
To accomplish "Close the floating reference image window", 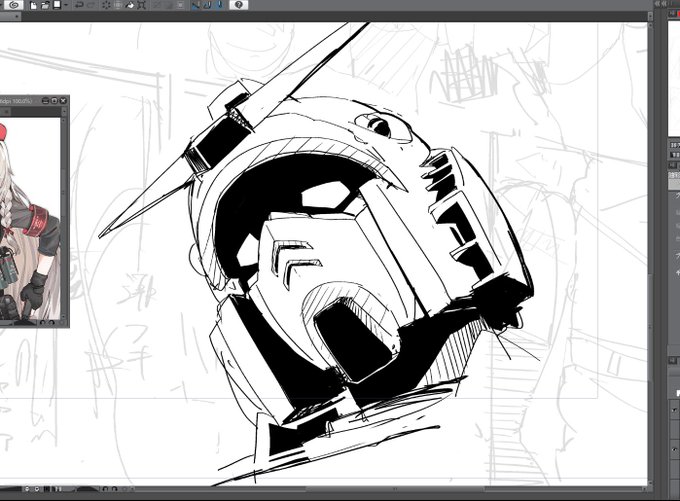I will tap(63, 101).
